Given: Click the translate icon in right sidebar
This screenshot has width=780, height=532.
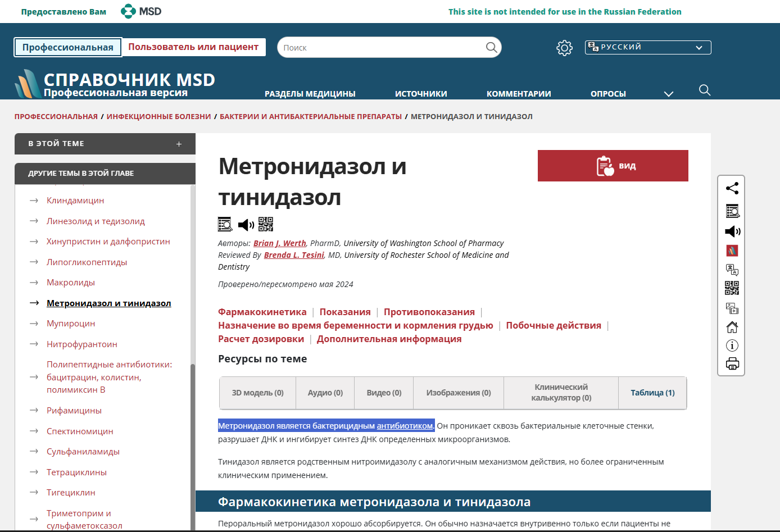Looking at the screenshot, I should click(x=732, y=270).
